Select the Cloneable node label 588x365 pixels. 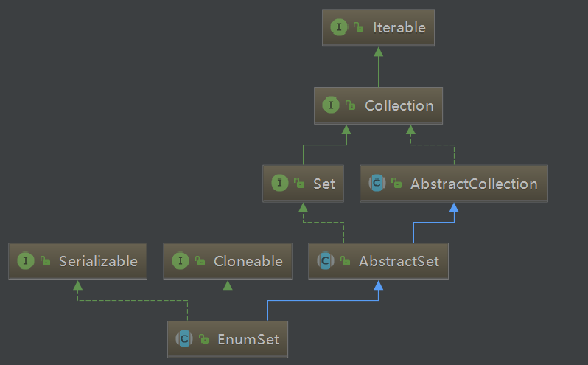(248, 261)
